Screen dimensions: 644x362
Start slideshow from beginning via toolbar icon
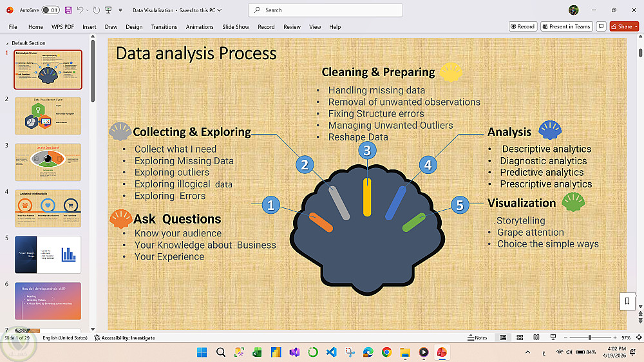[108, 10]
